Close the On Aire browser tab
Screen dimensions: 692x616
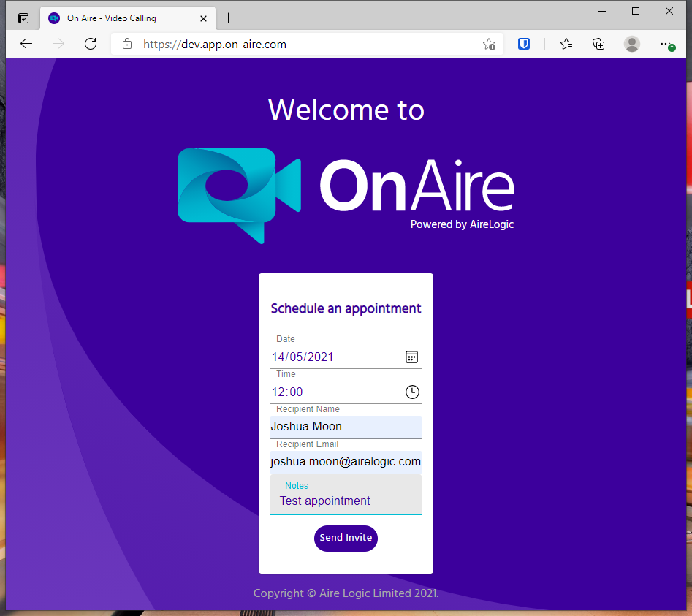coord(204,18)
